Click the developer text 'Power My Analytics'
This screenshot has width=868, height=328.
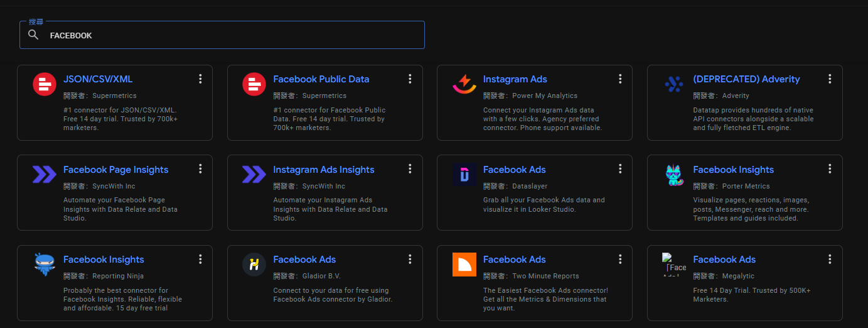(545, 96)
